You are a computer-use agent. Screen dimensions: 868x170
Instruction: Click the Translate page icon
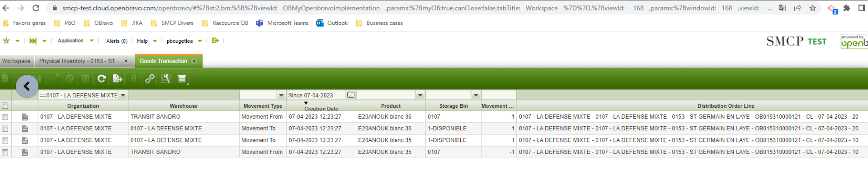[782, 8]
